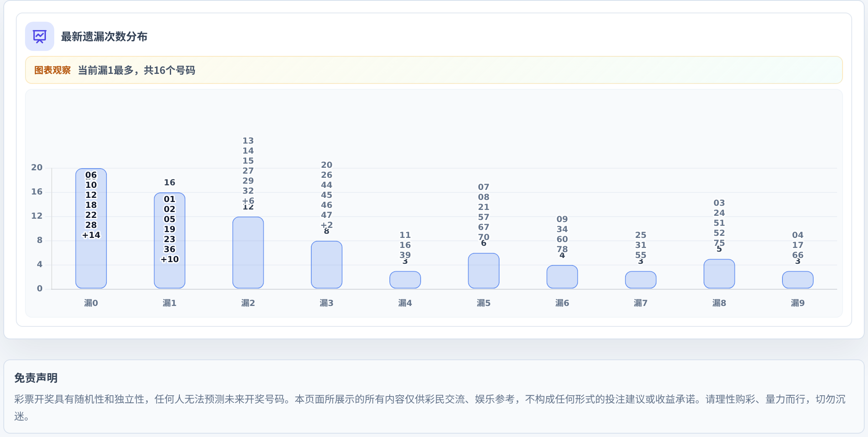The image size is (868, 437).
Task: Click number 57 above the 漏5 bar
Action: tap(483, 217)
